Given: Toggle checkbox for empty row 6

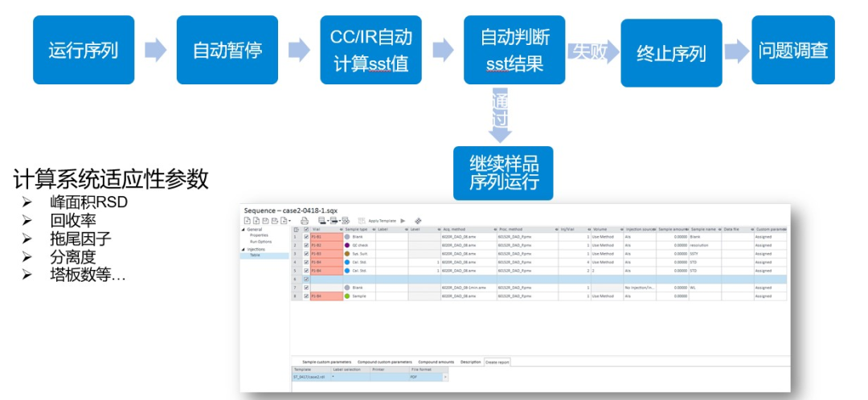Looking at the screenshot, I should pos(306,279).
